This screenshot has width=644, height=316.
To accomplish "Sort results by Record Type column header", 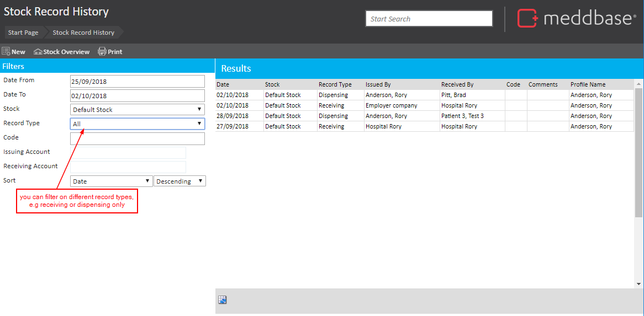I will point(335,85).
